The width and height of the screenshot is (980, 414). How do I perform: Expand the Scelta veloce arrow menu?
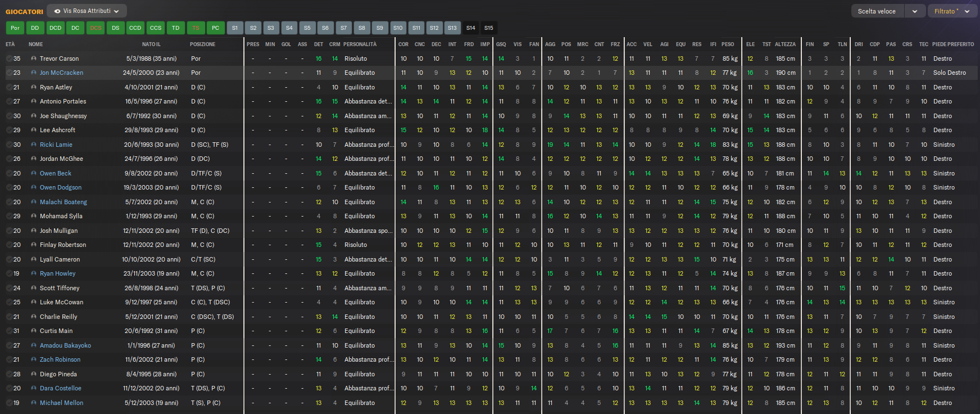[915, 11]
